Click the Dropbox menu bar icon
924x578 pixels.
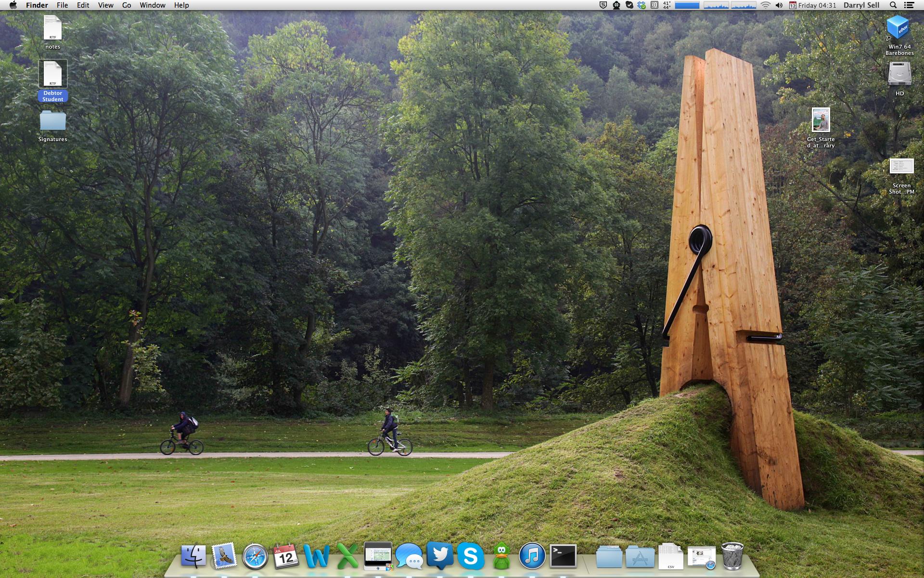click(642, 5)
